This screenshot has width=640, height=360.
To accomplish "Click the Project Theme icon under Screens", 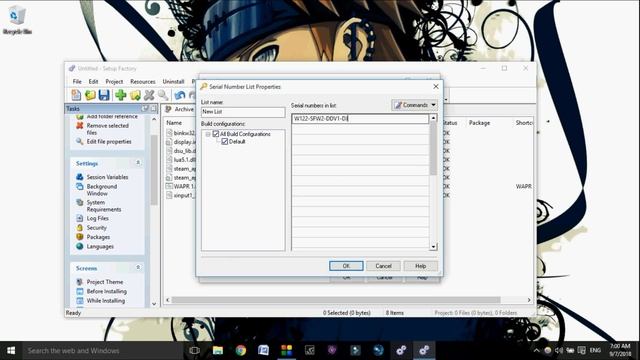I will pos(80,282).
